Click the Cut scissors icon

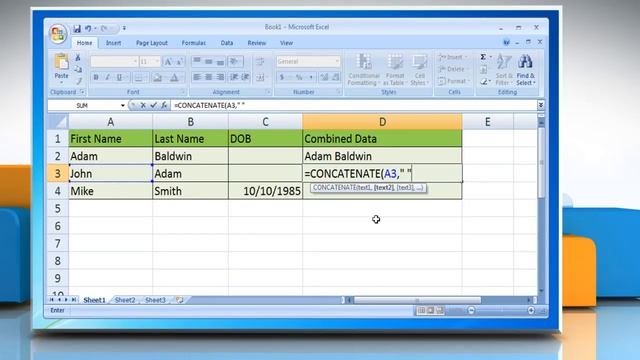click(78, 58)
